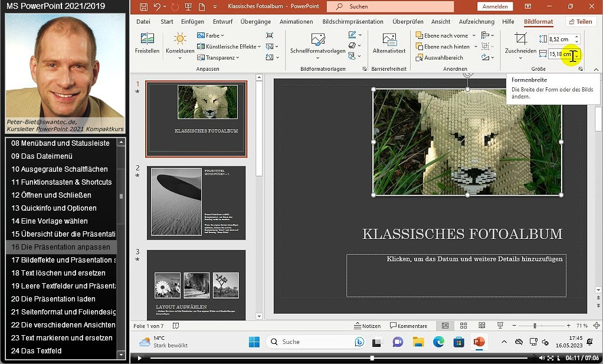The width and height of the screenshot is (603, 364).
Task: Toggle the Kommentare pane
Action: pyautogui.click(x=408, y=326)
